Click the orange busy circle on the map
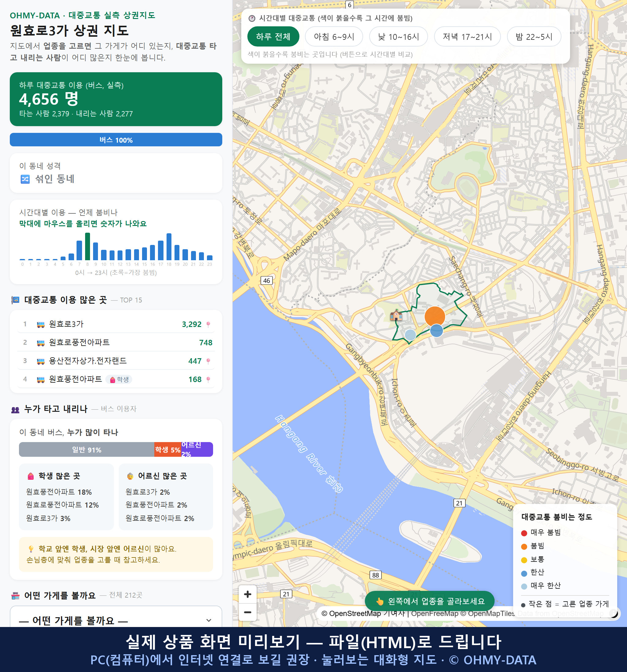 coord(435,316)
